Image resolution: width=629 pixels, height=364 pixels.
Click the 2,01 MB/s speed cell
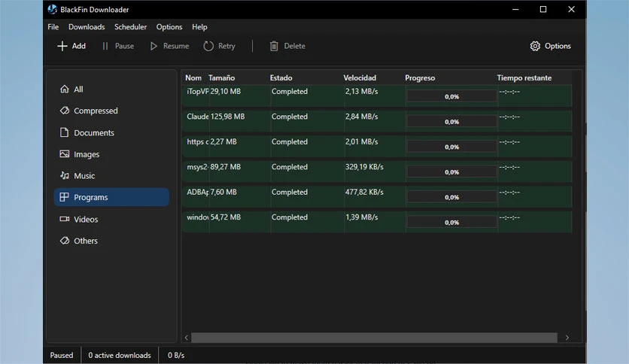(x=361, y=142)
